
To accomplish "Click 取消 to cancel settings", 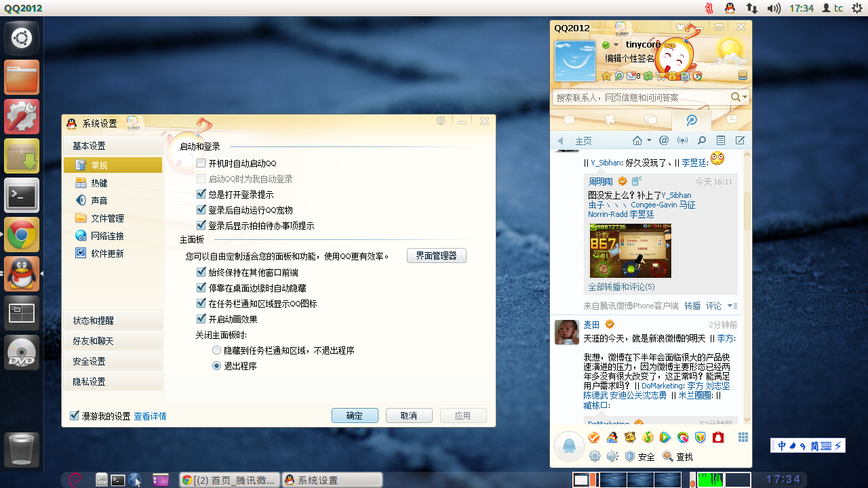I will 409,415.
